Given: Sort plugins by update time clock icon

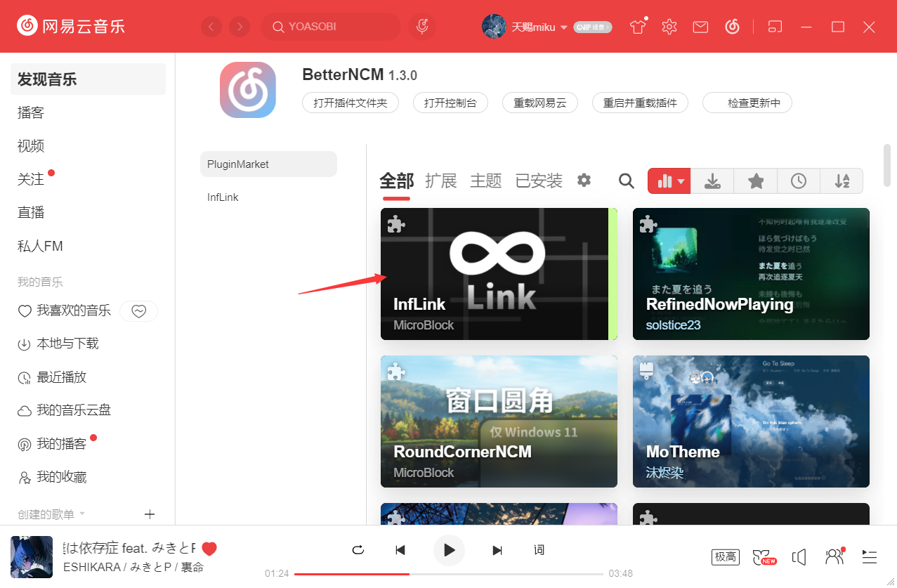Looking at the screenshot, I should pyautogui.click(x=799, y=181).
